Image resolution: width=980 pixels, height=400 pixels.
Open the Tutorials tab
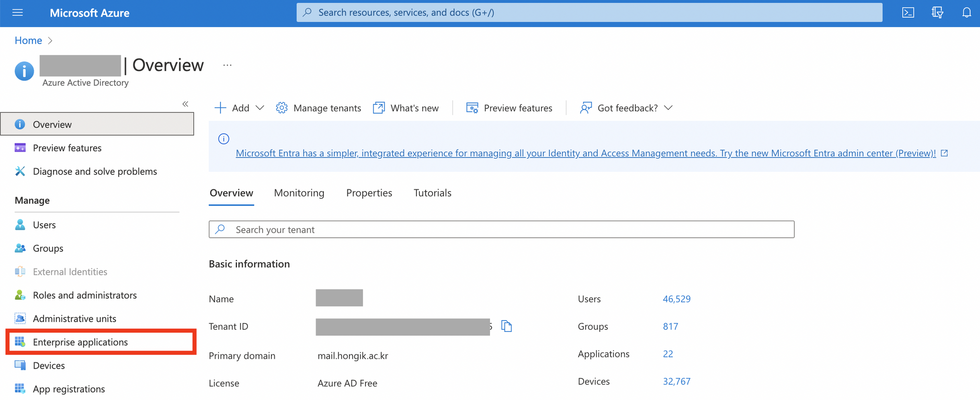(432, 193)
